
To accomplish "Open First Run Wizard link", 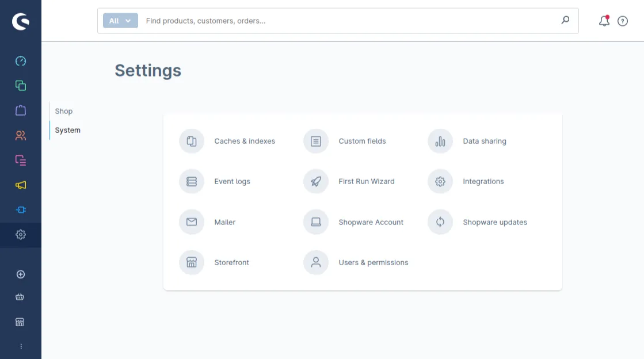I will 367,182.
